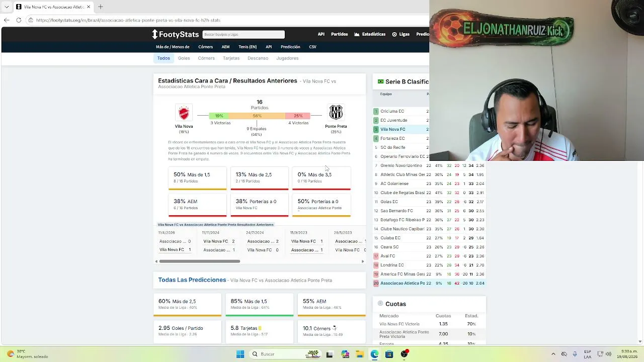Click the 10.1 Córners prediction card

[332, 331]
